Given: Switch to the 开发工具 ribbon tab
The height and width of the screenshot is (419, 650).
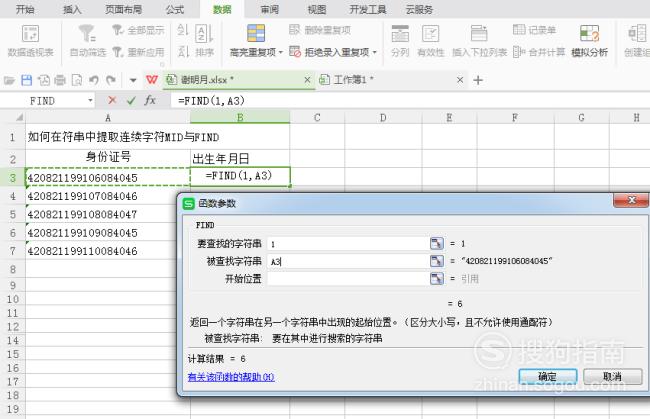Looking at the screenshot, I should pyautogui.click(x=368, y=9).
